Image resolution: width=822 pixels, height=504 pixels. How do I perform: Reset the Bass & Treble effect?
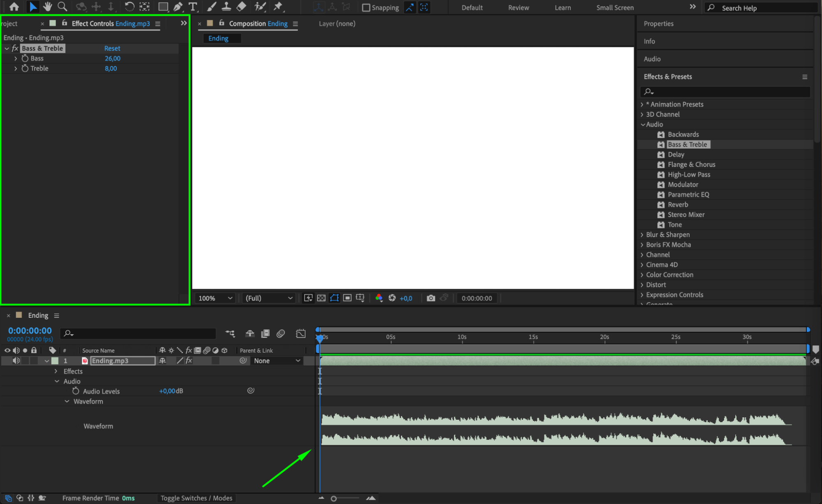click(112, 48)
